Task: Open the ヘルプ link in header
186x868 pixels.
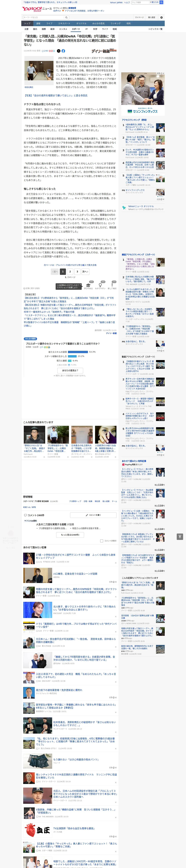Action: [x=127, y=2]
